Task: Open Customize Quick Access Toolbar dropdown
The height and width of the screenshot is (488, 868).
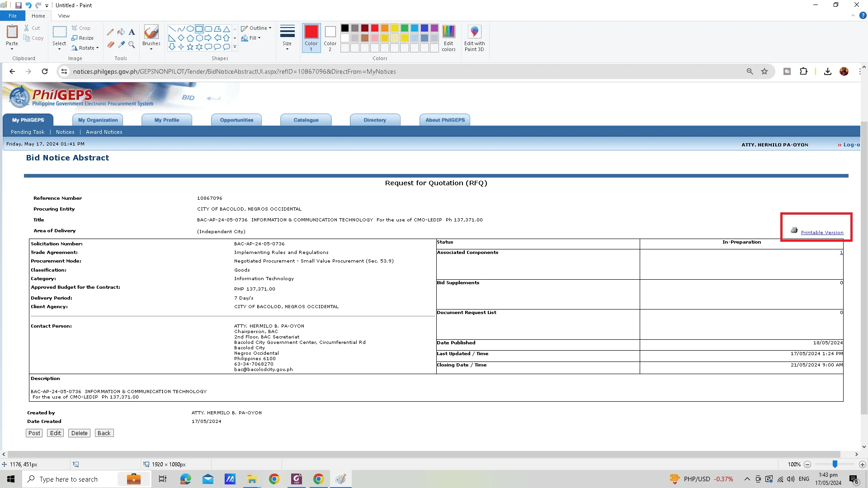Action: point(47,6)
